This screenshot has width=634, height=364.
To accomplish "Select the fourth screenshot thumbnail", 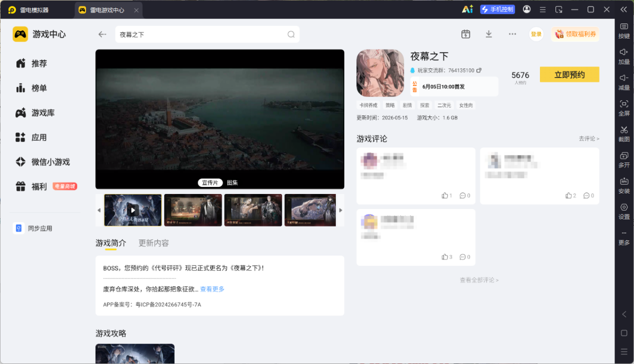I will [x=311, y=210].
